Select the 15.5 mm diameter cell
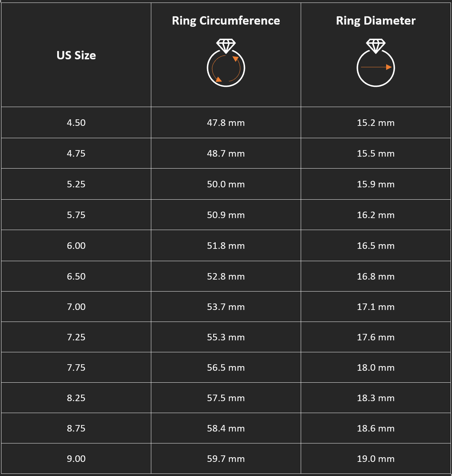Viewport: 452px width, 476px height. (376, 153)
